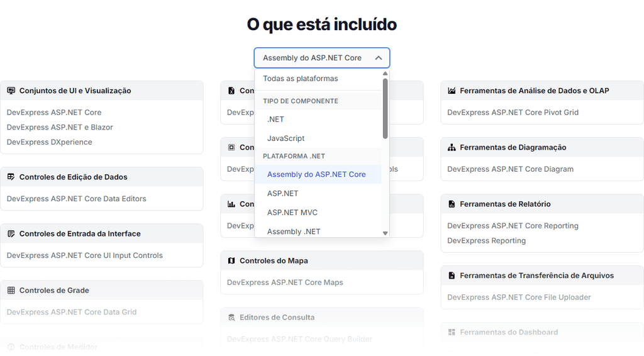Click the Editores de Consulta icon

(231, 318)
